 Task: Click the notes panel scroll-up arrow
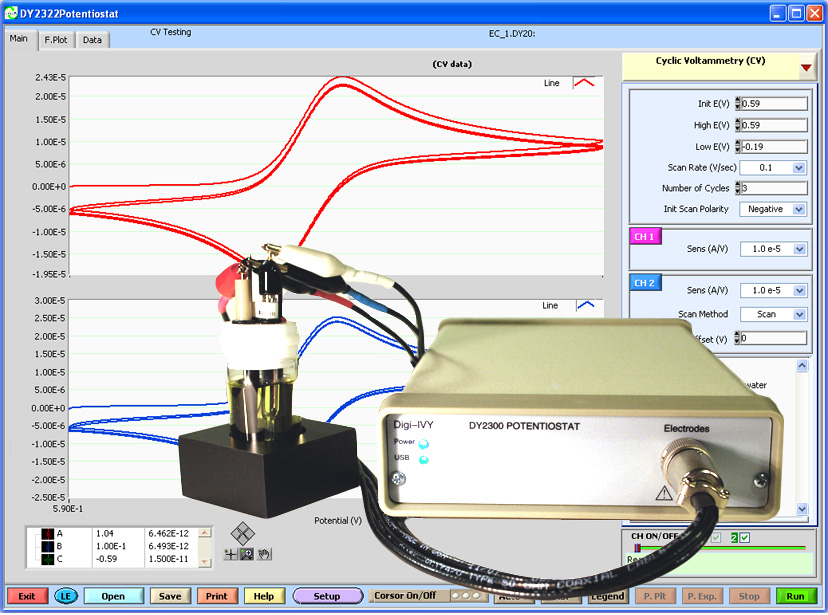[802, 365]
